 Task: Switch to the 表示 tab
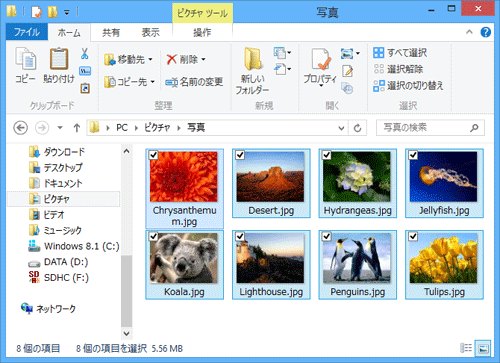[x=151, y=33]
